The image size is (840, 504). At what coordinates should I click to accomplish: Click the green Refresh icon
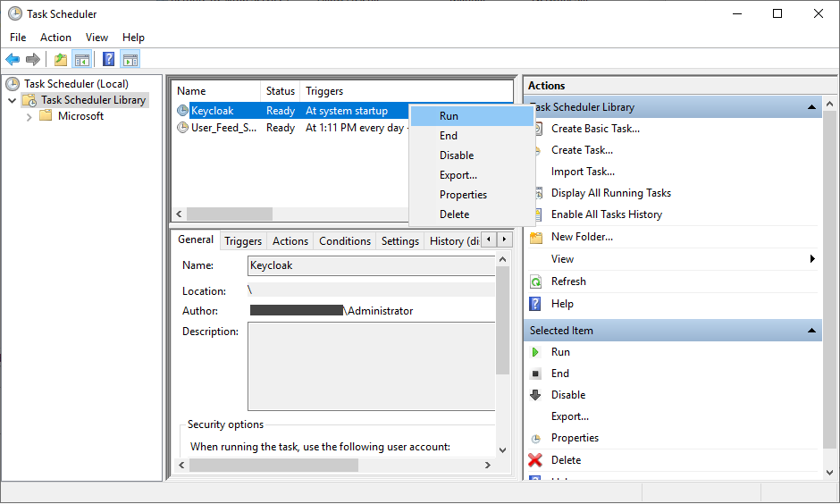point(535,281)
